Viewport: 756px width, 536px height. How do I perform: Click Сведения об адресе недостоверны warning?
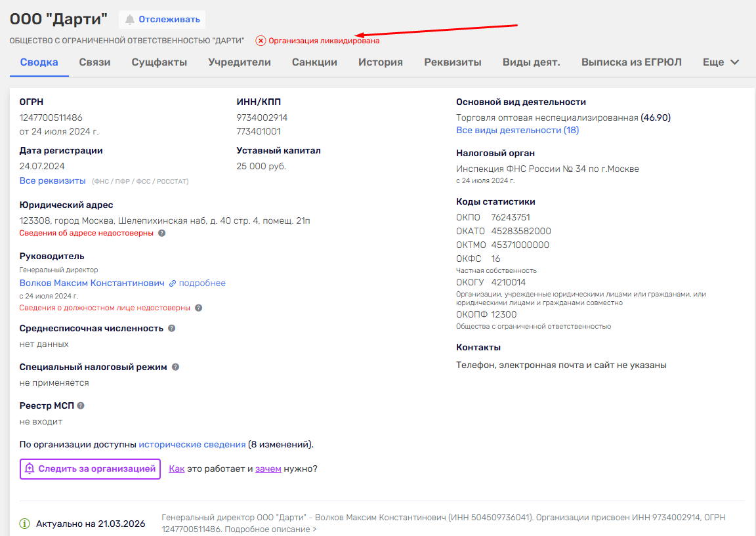(87, 233)
